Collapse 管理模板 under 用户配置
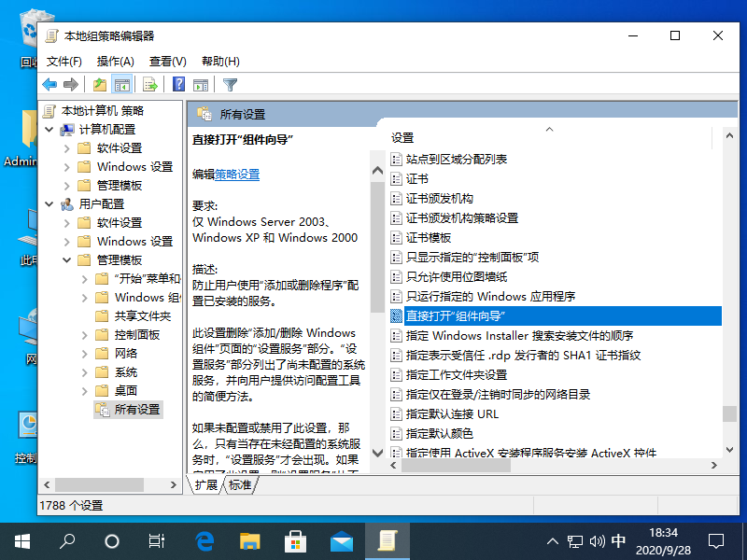This screenshot has width=747, height=560. pyautogui.click(x=65, y=259)
